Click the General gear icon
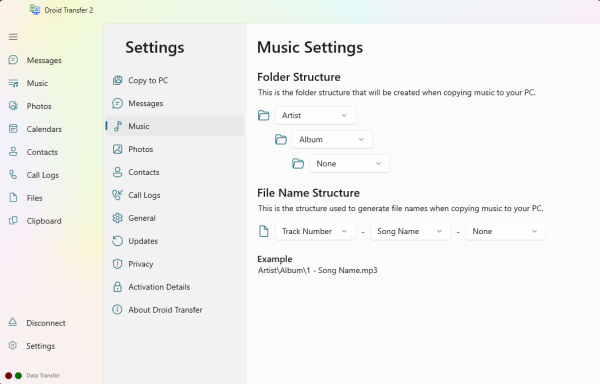 pos(117,218)
